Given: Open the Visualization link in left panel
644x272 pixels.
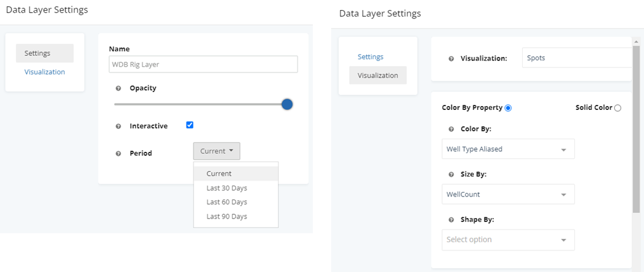Looking at the screenshot, I should (45, 72).
